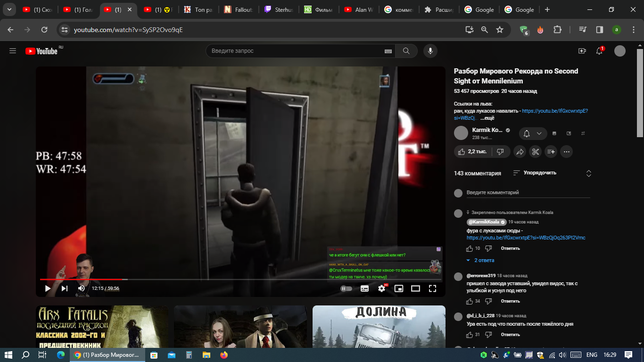Toggle autoplay switch in player
644x362 pixels.
[x=347, y=288]
